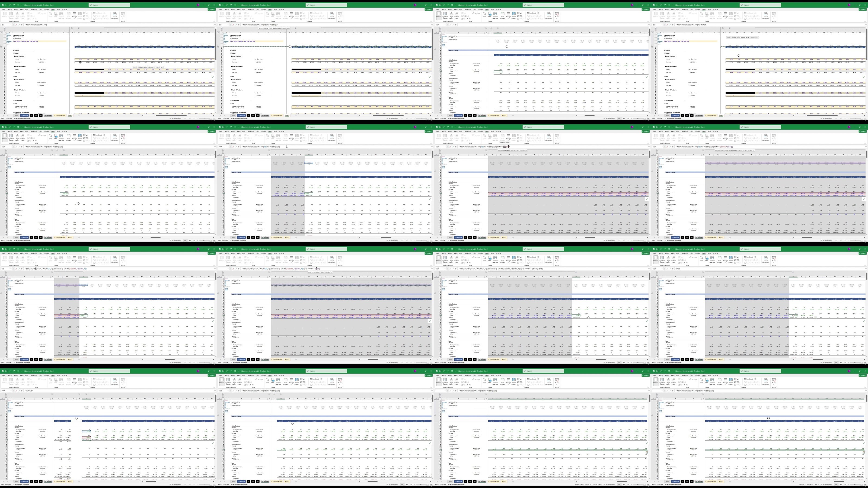Open Custom Views in the top-left window
This screenshot has width=868, height=488.
(23, 16)
